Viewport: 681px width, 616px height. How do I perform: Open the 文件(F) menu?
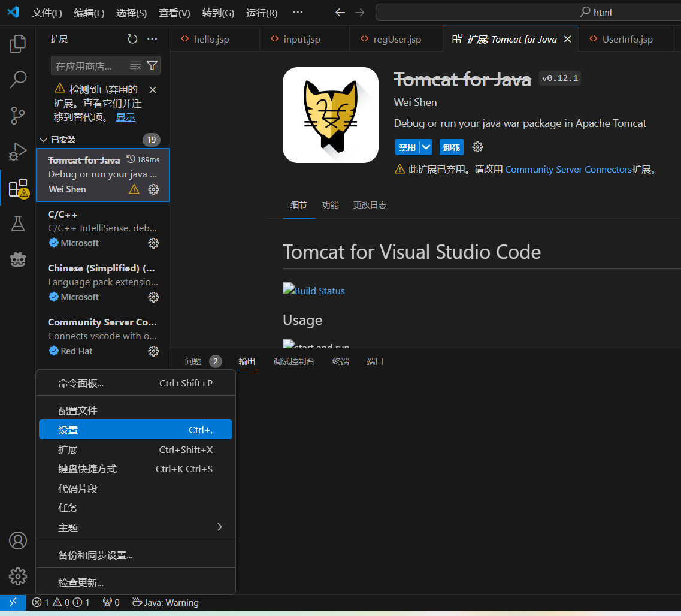(47, 13)
